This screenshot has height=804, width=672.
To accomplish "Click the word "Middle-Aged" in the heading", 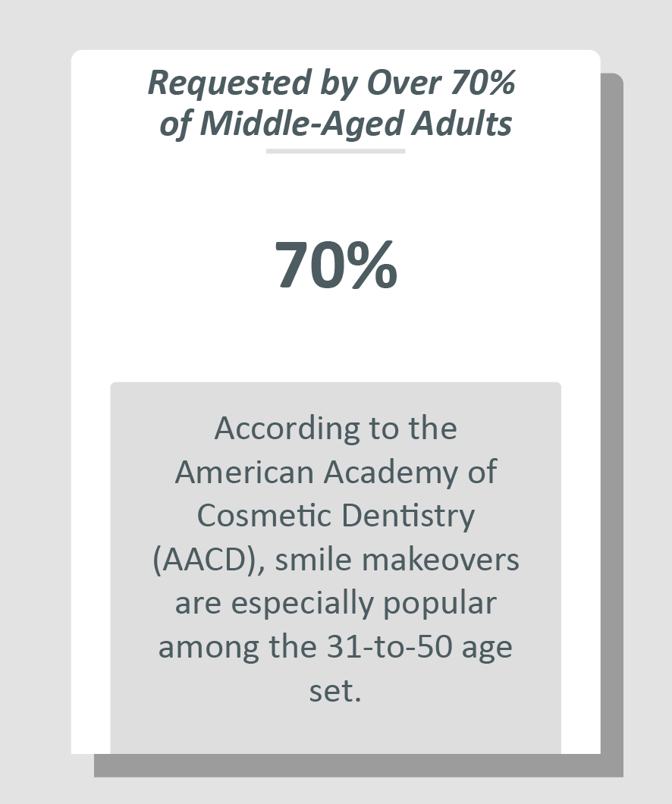I will [300, 124].
